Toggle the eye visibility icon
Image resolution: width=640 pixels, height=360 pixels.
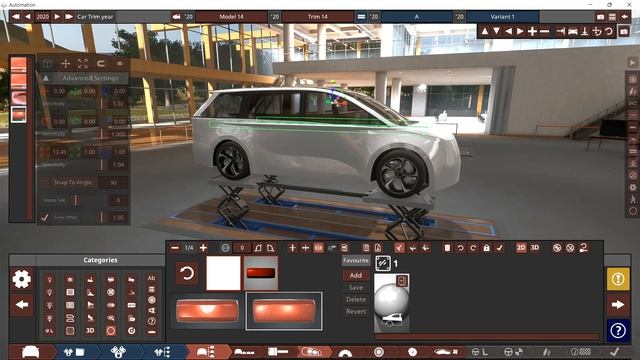[x=120, y=64]
